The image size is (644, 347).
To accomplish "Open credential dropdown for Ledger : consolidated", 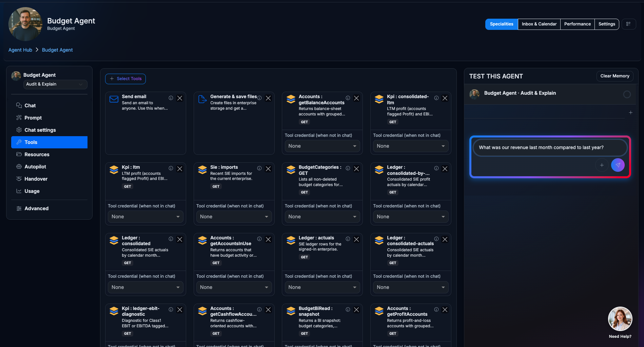I will (145, 287).
